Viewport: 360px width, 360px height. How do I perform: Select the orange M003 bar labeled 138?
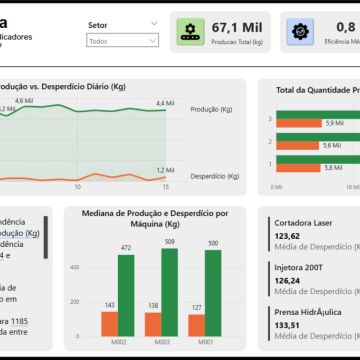click(153, 324)
